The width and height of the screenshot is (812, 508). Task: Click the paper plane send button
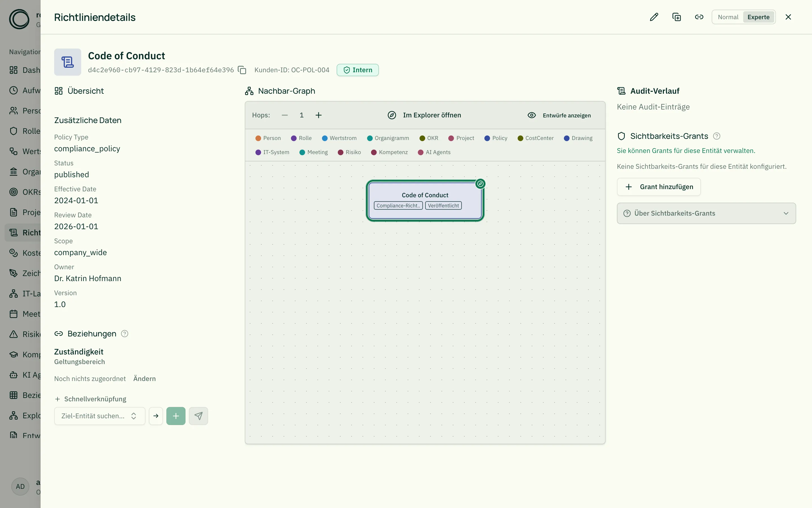pyautogui.click(x=198, y=416)
